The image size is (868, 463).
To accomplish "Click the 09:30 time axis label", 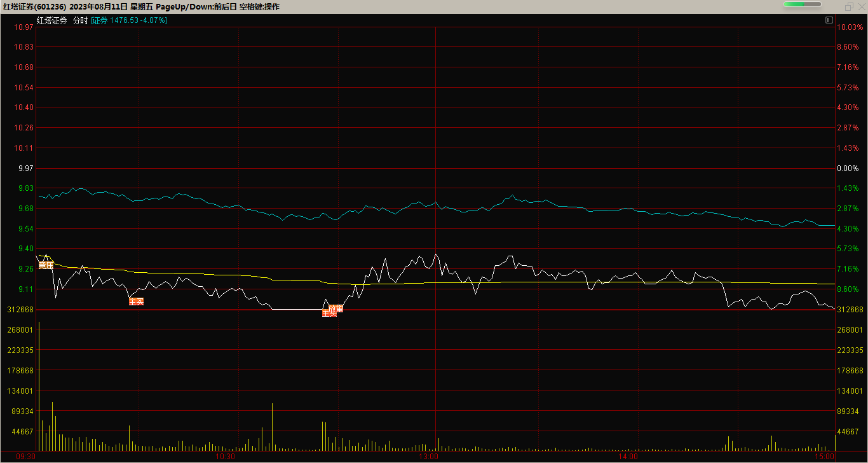I will tap(25, 457).
